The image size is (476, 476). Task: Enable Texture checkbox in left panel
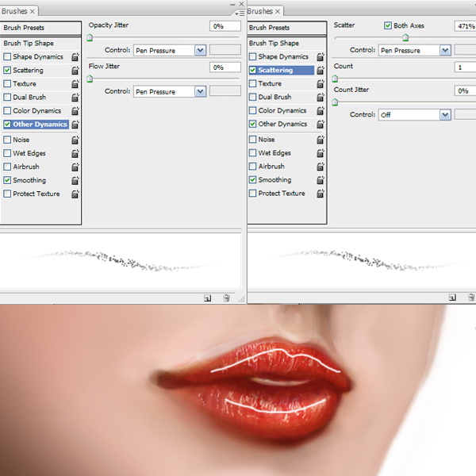point(7,83)
